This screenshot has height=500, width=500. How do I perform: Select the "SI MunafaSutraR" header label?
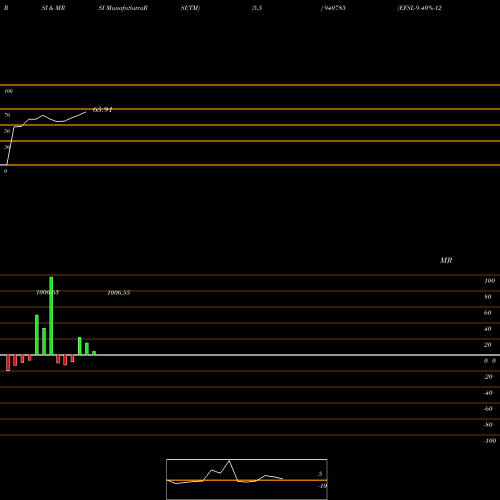point(123,8)
